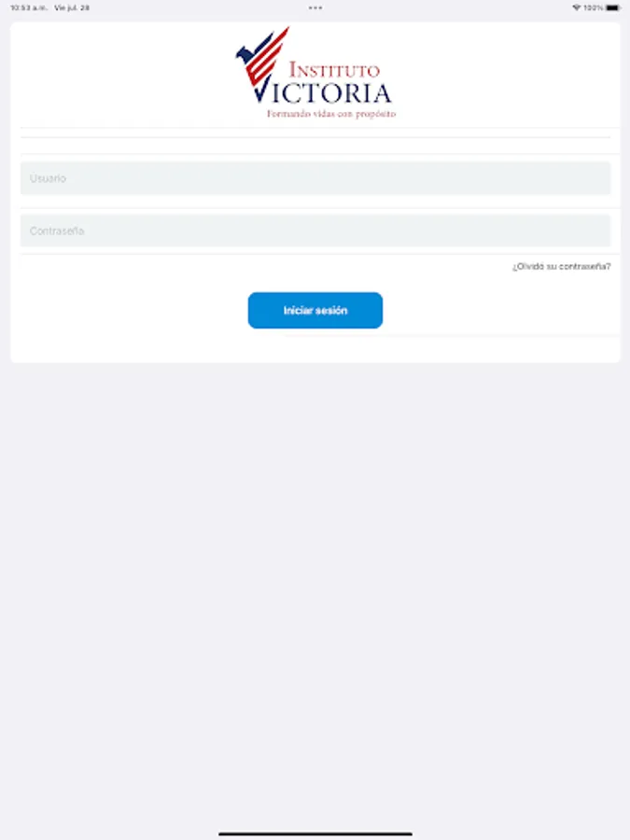Open the three-dot multitasking menu at top
Viewport: 630px width, 840px height.
click(x=315, y=7)
